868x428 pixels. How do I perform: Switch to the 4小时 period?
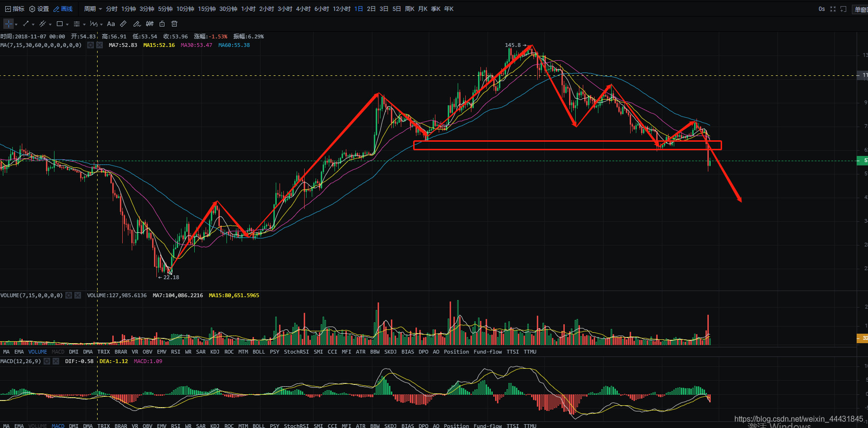pos(303,9)
